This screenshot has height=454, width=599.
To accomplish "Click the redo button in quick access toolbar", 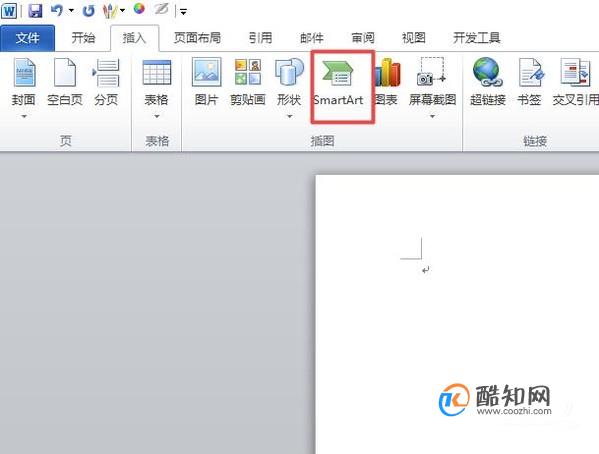I will point(88,11).
